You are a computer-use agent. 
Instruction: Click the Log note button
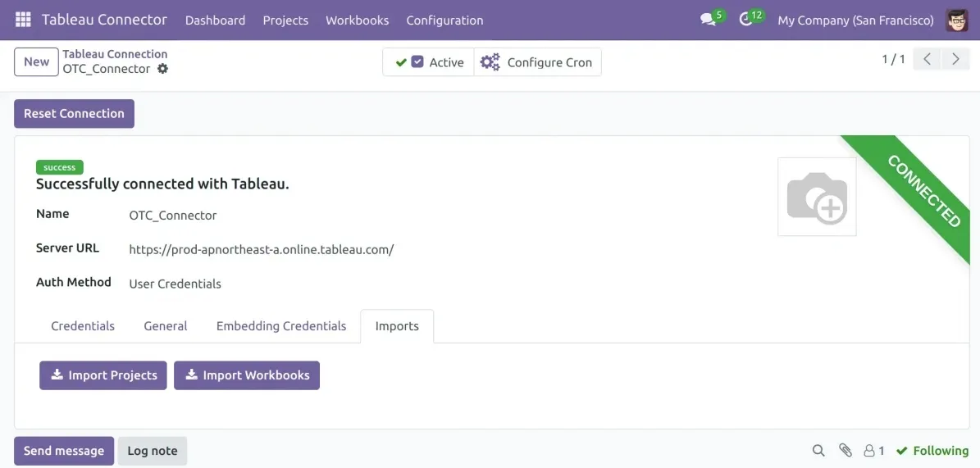point(153,451)
